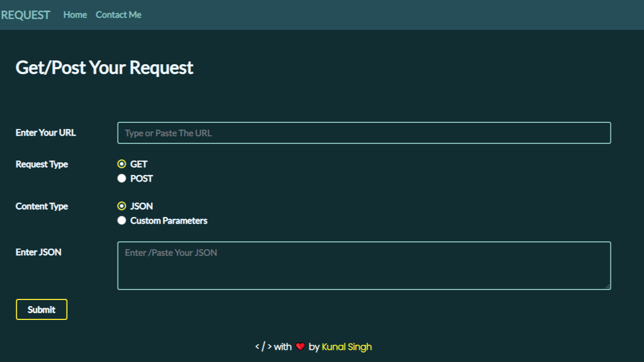Image resolution: width=644 pixels, height=362 pixels.
Task: Open the Kunal Singh author link
Action: pos(347,347)
